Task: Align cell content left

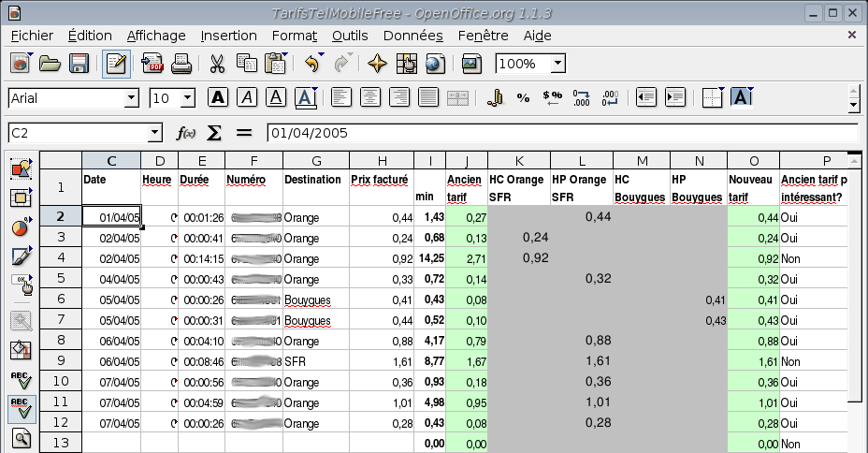Action: pos(341,98)
